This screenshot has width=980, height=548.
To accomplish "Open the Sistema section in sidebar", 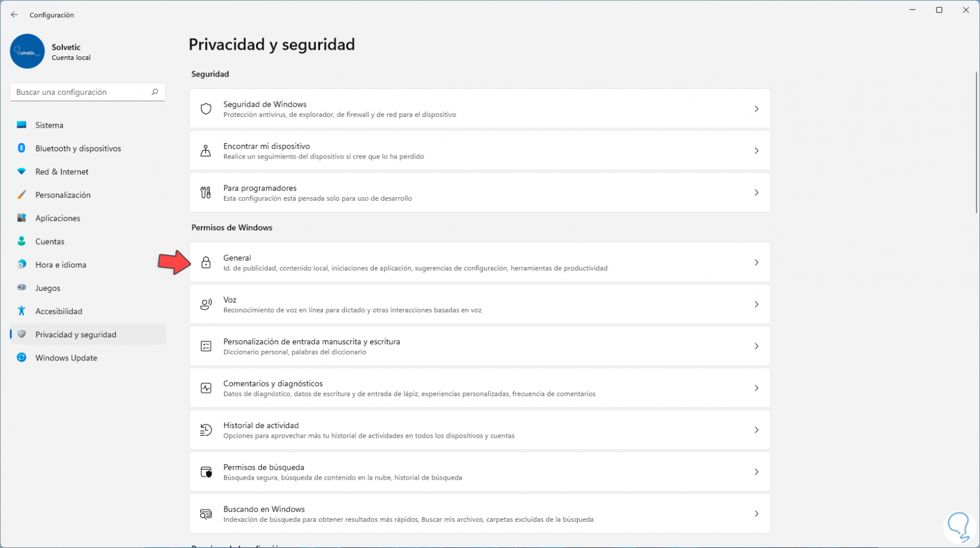I will [49, 125].
